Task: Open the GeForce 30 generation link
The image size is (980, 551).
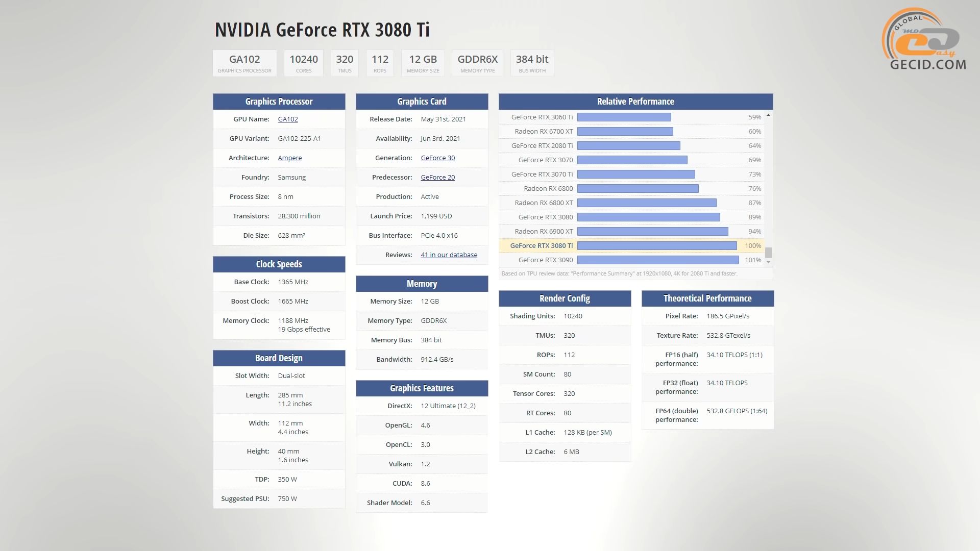Action: click(x=437, y=158)
